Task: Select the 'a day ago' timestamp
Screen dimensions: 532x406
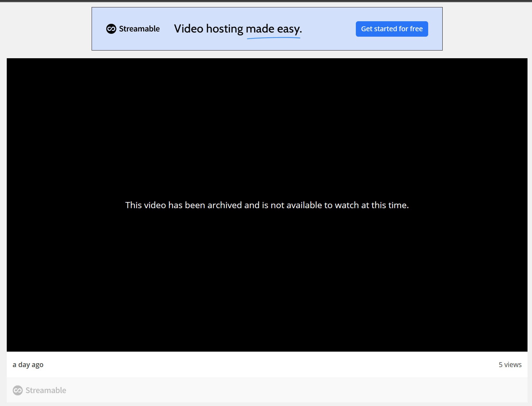Action: click(x=28, y=365)
